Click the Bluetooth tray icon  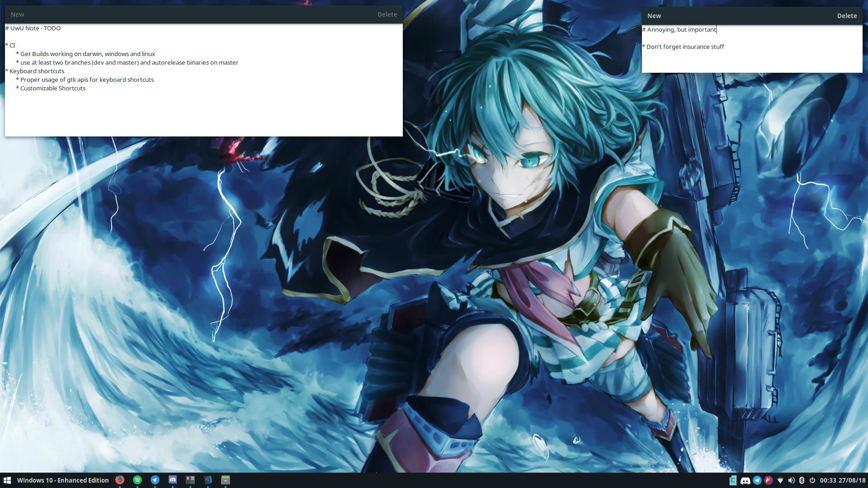point(802,480)
